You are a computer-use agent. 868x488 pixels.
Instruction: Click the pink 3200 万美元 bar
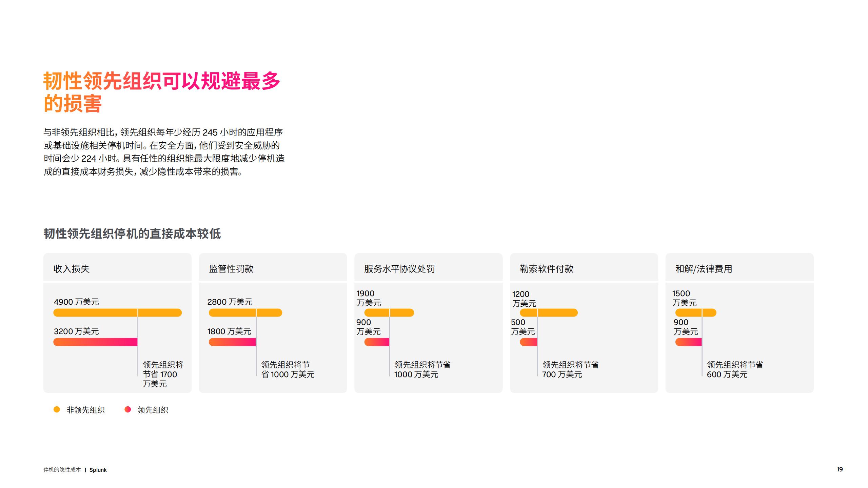tap(95, 342)
